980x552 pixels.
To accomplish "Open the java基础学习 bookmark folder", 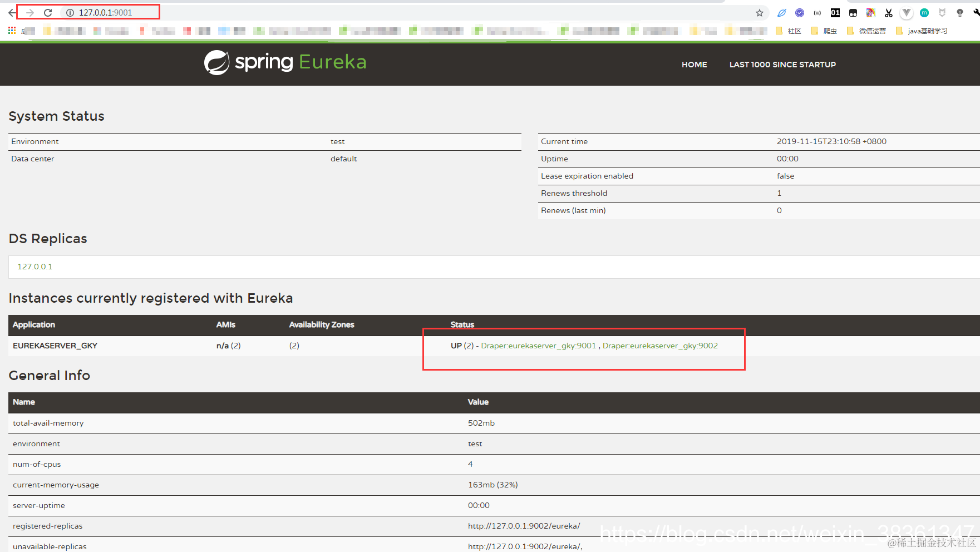I will [x=922, y=31].
